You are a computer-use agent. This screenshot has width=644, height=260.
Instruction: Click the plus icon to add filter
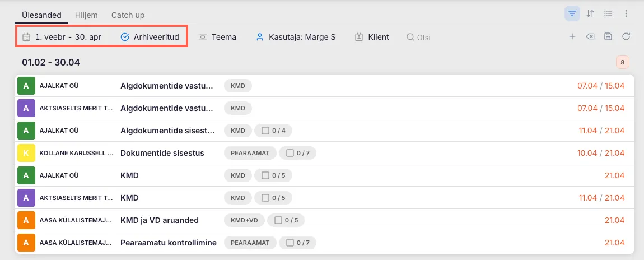[x=572, y=37]
